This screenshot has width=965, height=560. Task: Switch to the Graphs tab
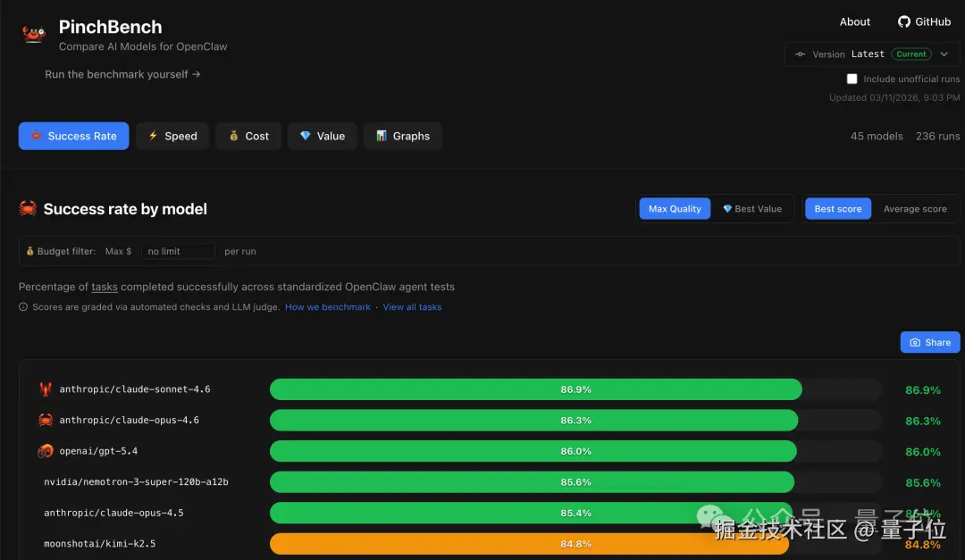click(x=402, y=136)
